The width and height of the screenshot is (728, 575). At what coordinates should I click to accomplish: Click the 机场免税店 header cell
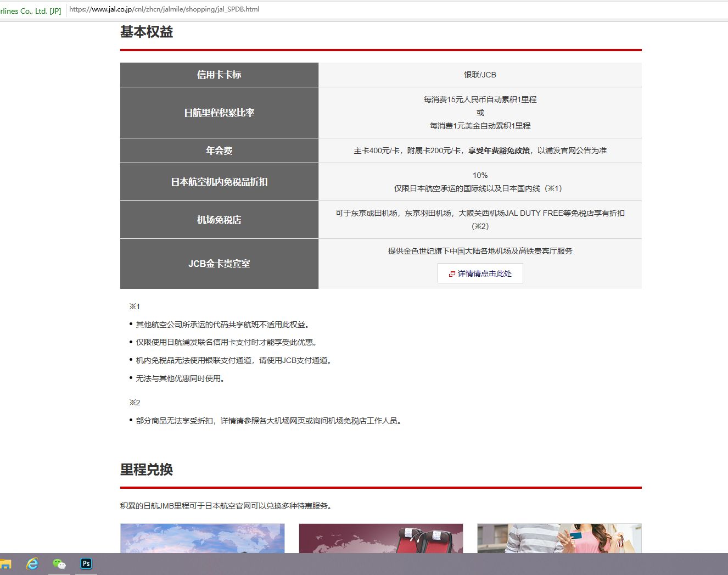click(x=219, y=220)
